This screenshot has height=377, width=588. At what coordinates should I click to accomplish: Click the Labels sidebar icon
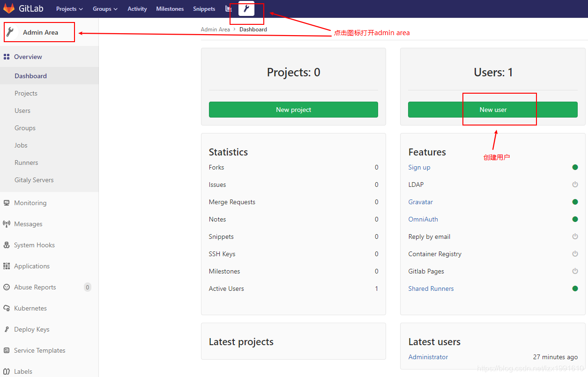(x=7, y=371)
